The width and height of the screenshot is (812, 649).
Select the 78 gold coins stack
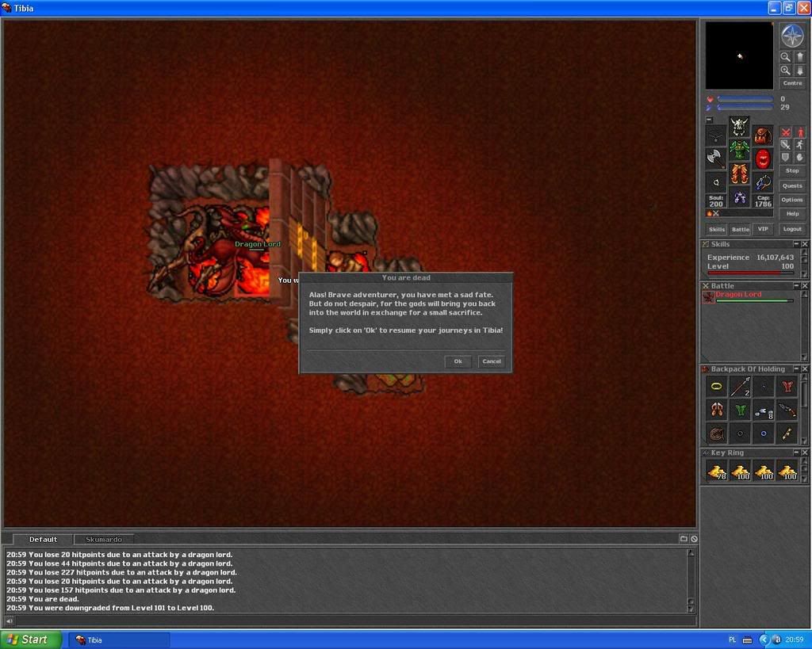(x=717, y=471)
